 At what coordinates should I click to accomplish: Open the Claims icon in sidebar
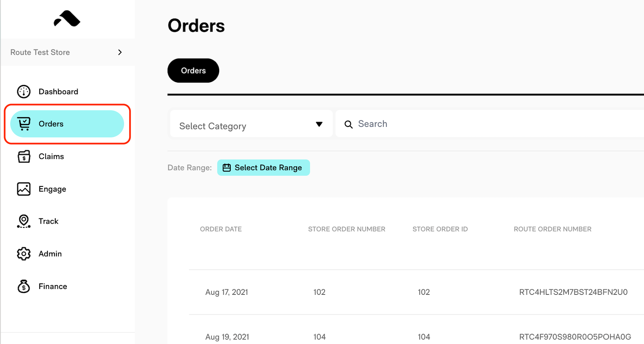click(x=24, y=156)
